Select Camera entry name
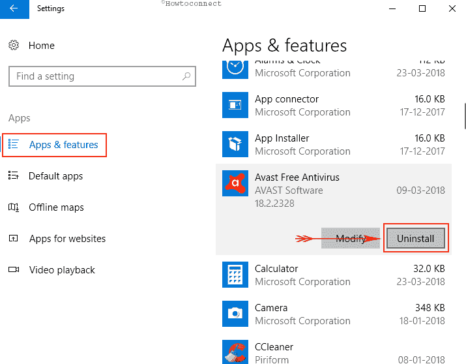466x364 pixels. pos(271,308)
